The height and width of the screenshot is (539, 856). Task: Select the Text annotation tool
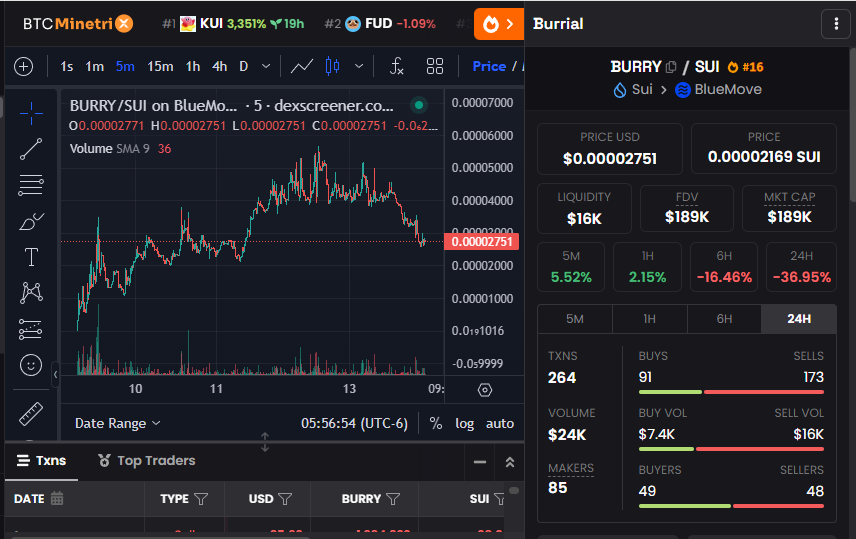(31, 257)
